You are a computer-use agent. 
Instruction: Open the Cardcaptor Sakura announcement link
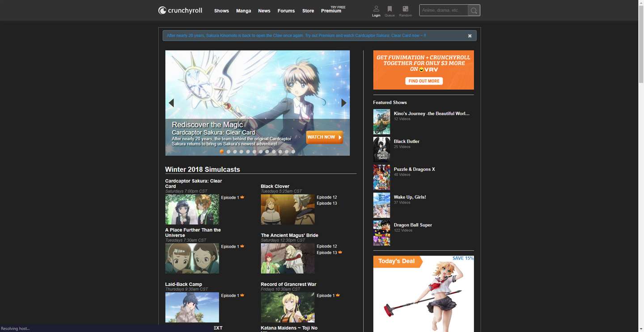(296, 35)
